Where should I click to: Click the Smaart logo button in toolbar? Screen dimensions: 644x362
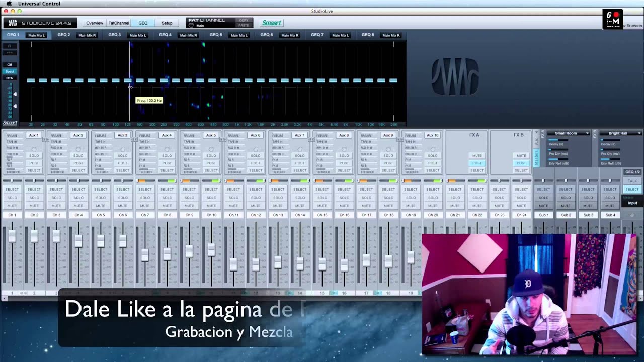pos(272,23)
